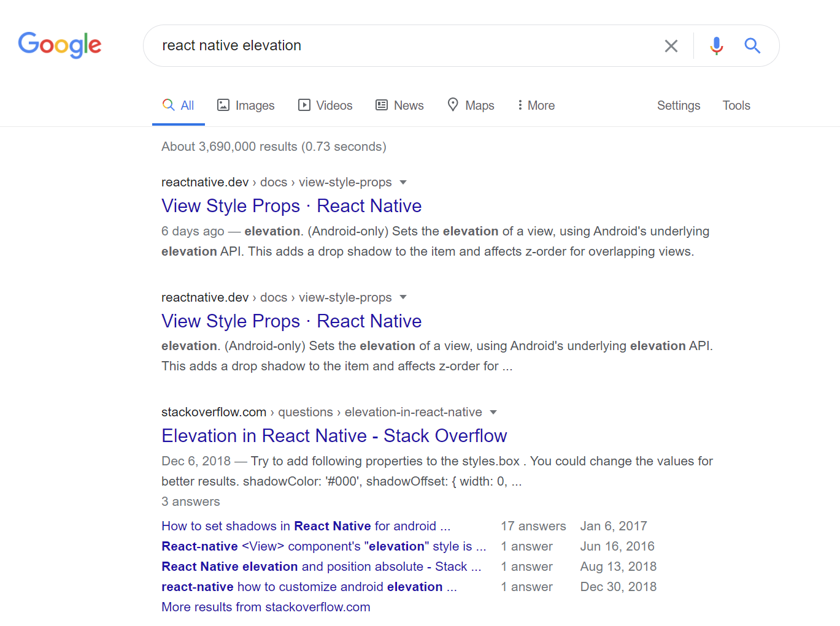
Task: Select the Videos camera icon
Action: tap(304, 105)
